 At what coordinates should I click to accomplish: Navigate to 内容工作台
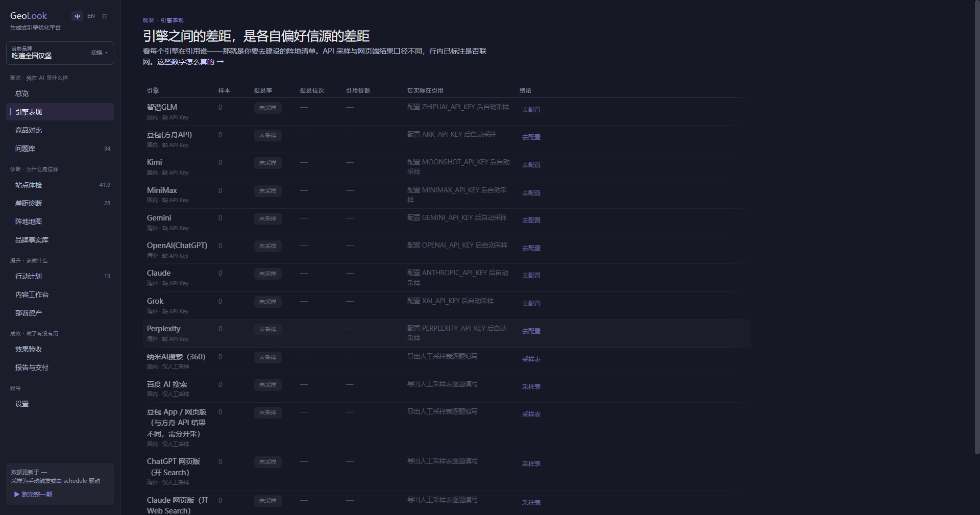60,295
